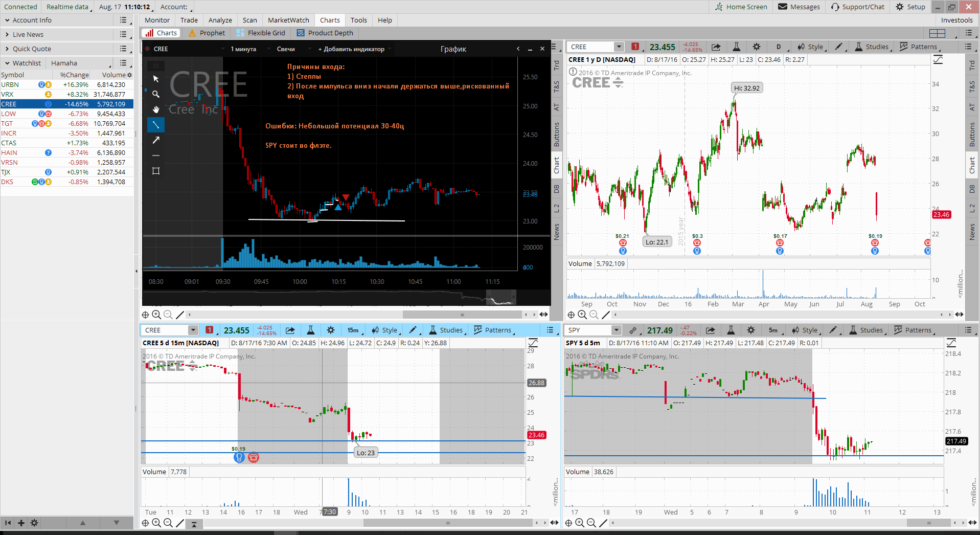980x535 pixels.
Task: Toggle the News side tab on the right edge
Action: click(x=972, y=232)
